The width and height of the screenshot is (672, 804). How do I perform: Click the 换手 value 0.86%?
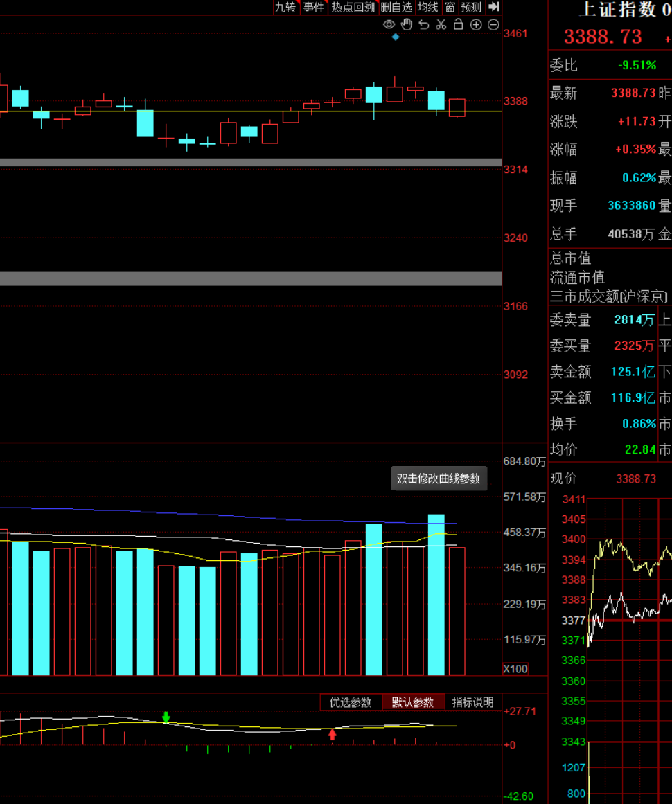click(639, 424)
